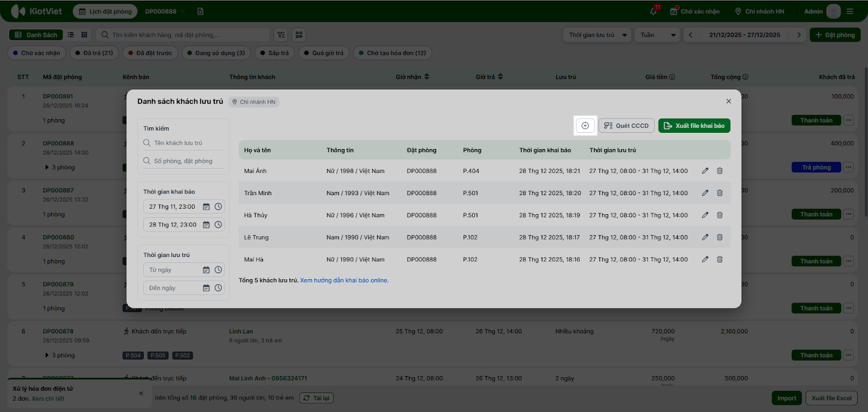Viewport: 868px width, 412px height.
Task: Switch to DP000888 tab
Action: pyautogui.click(x=161, y=11)
